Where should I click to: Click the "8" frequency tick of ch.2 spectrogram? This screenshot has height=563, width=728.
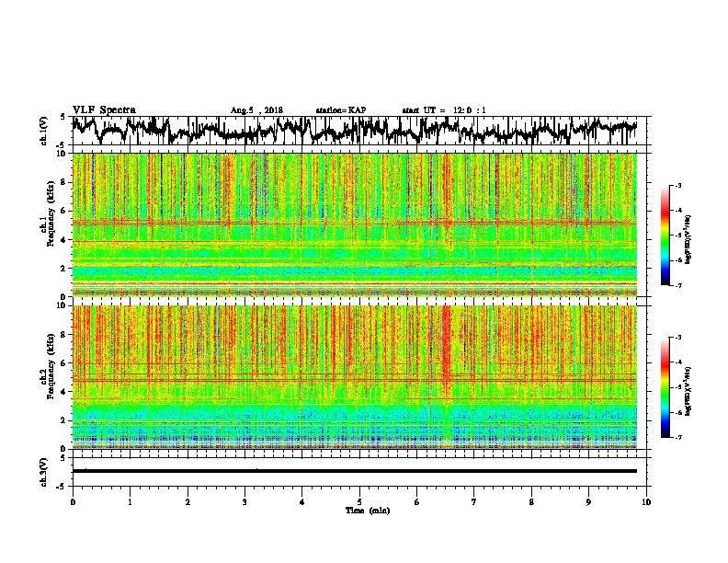click(64, 335)
